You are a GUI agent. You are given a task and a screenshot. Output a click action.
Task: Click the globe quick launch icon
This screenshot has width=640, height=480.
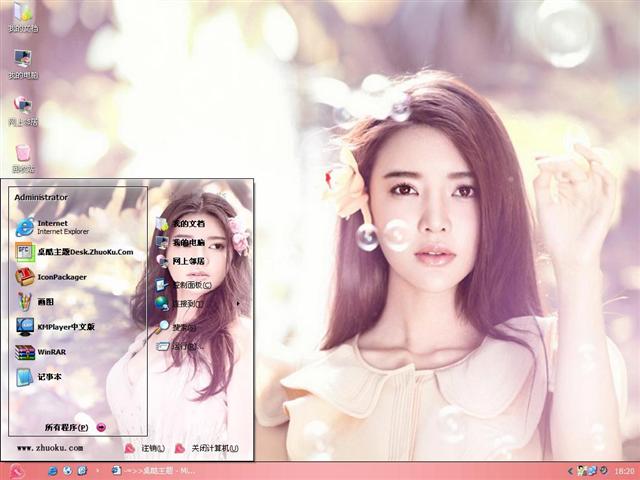click(67, 471)
